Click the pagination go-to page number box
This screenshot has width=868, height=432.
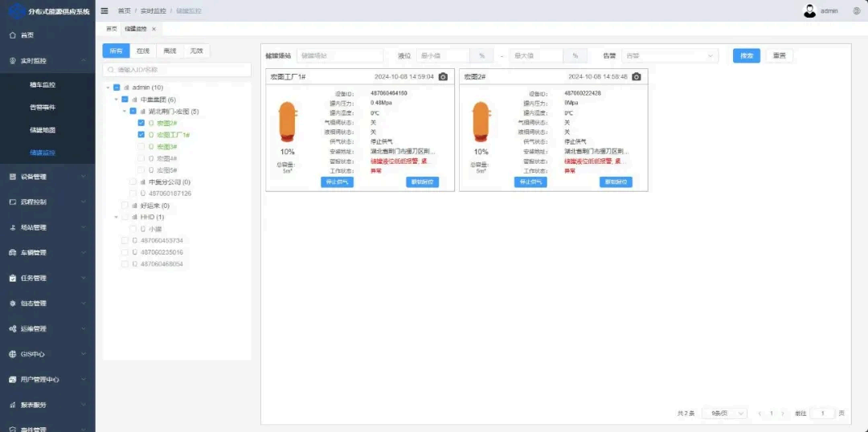click(x=822, y=414)
